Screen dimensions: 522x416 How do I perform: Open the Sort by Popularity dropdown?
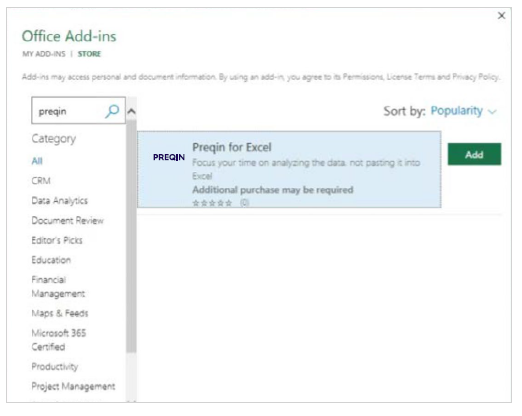point(463,111)
